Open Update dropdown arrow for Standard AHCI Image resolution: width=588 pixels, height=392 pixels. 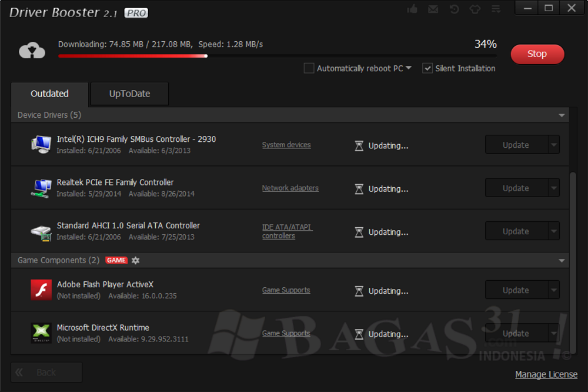pos(554,231)
